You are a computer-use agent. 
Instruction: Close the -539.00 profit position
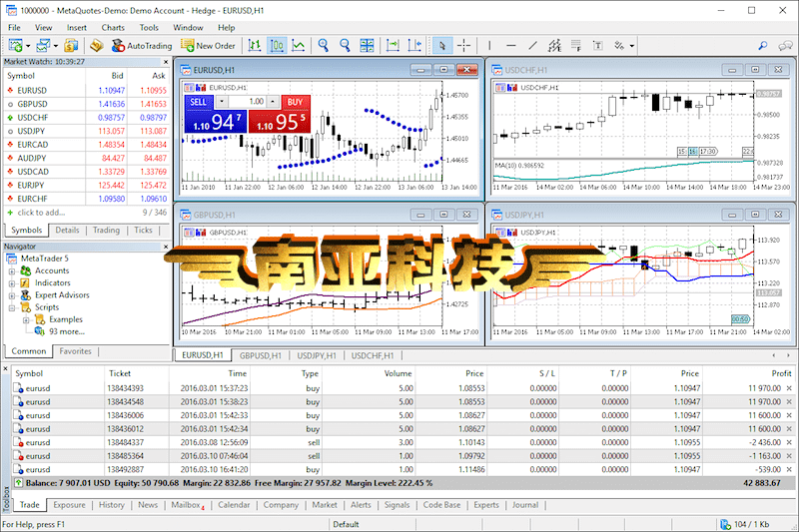point(789,469)
